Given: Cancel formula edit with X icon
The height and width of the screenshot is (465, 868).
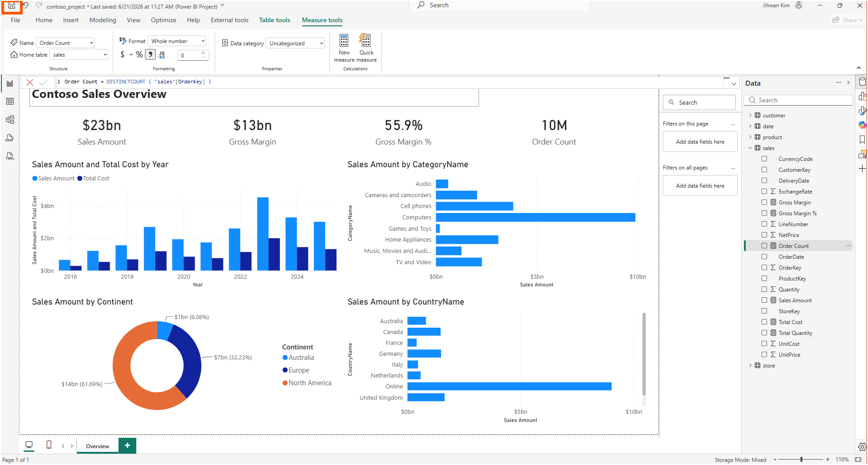Looking at the screenshot, I should (30, 82).
